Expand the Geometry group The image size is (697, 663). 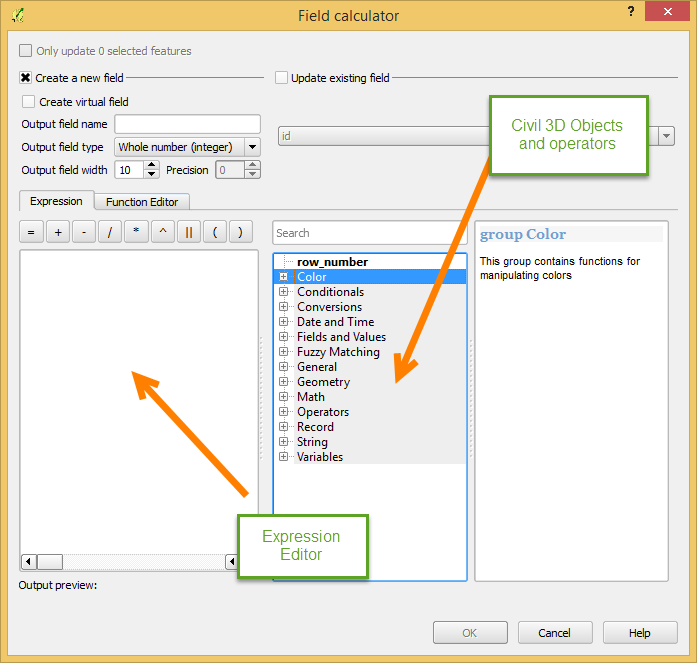pyautogui.click(x=283, y=382)
